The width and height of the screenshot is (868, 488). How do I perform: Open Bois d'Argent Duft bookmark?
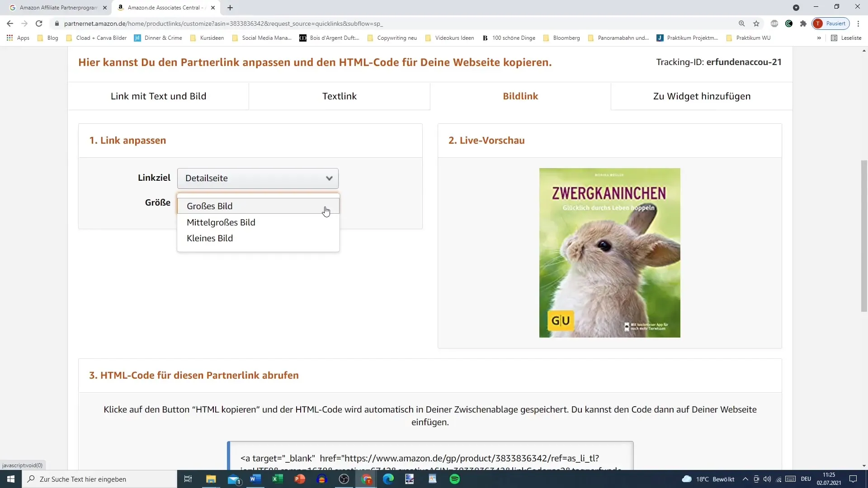click(330, 38)
